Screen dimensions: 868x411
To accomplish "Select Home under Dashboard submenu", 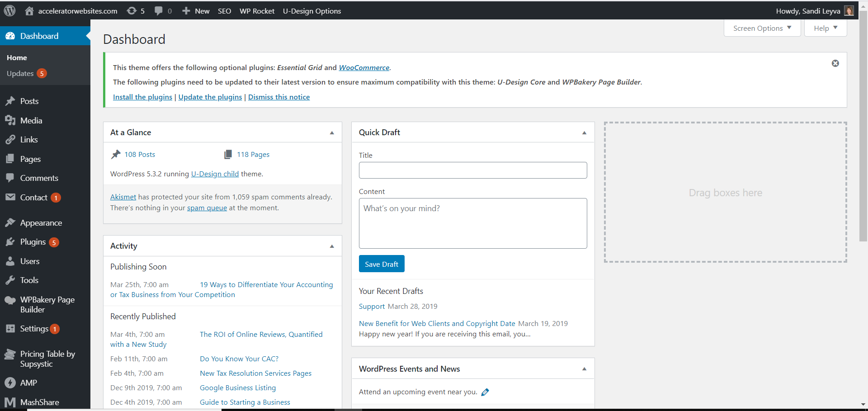I will pos(17,58).
